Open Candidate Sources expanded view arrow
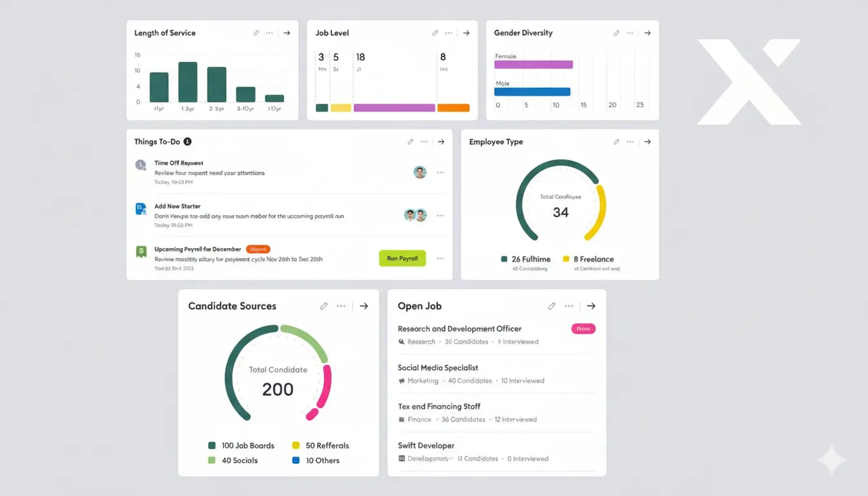Screen dimensions: 868x496 (364, 305)
